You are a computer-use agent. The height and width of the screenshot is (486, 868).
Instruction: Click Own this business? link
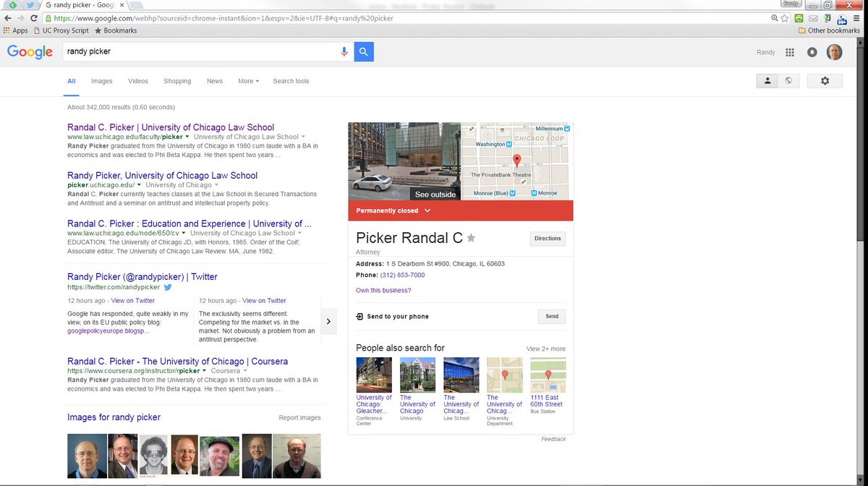[383, 291]
